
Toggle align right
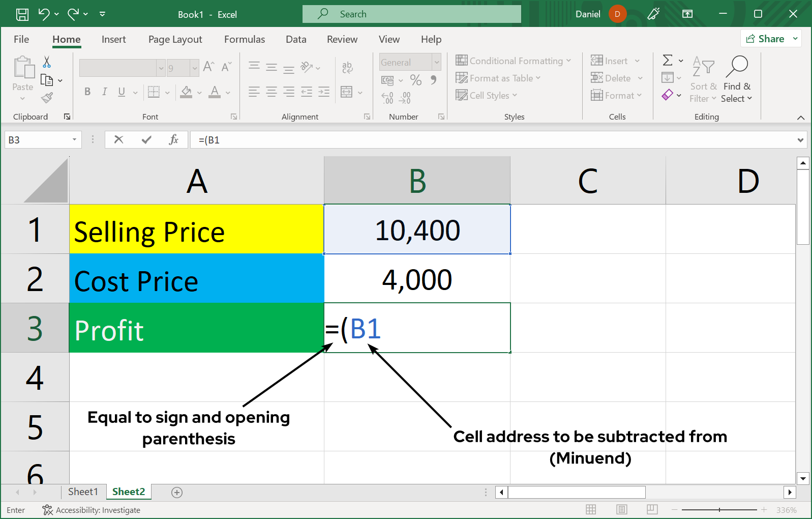(289, 92)
